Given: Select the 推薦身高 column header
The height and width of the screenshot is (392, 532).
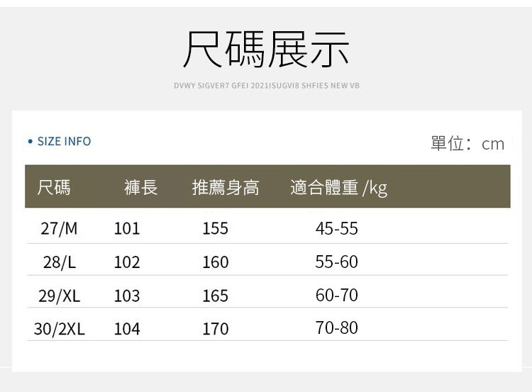Looking at the screenshot, I should pos(226,188).
